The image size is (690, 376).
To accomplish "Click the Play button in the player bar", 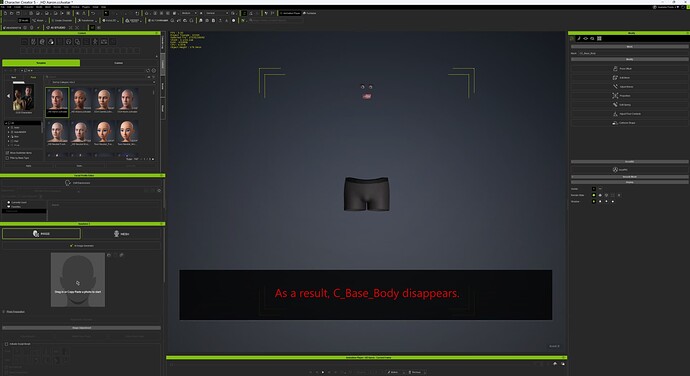I will coord(323,372).
